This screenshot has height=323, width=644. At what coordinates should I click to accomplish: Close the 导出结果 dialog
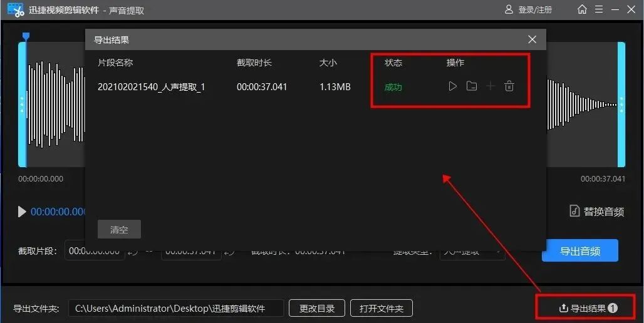coord(532,39)
